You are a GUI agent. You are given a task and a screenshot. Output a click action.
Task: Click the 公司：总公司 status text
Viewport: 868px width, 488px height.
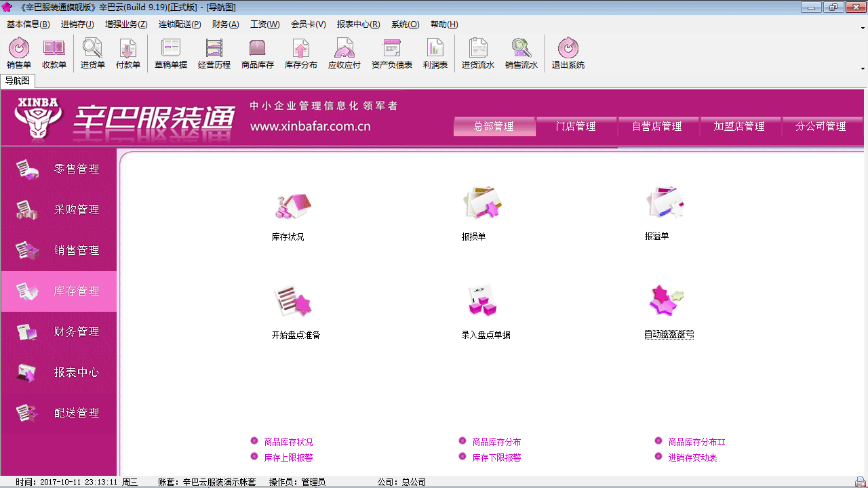click(x=401, y=482)
